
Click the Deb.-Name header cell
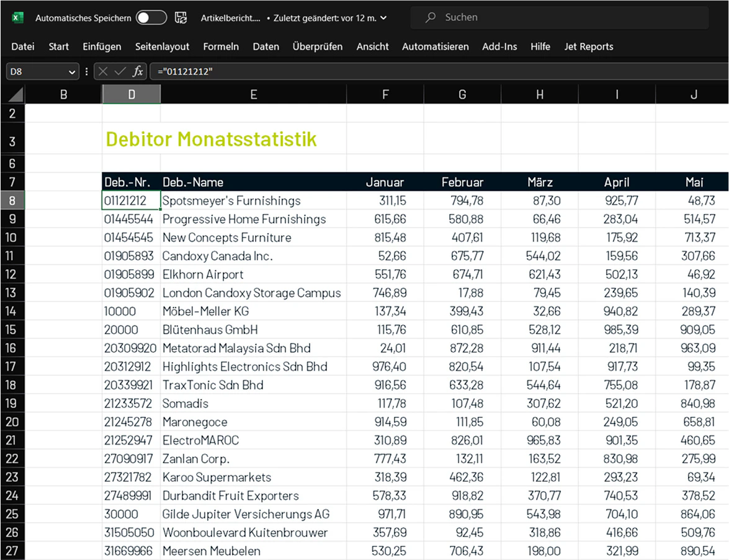[x=253, y=182]
